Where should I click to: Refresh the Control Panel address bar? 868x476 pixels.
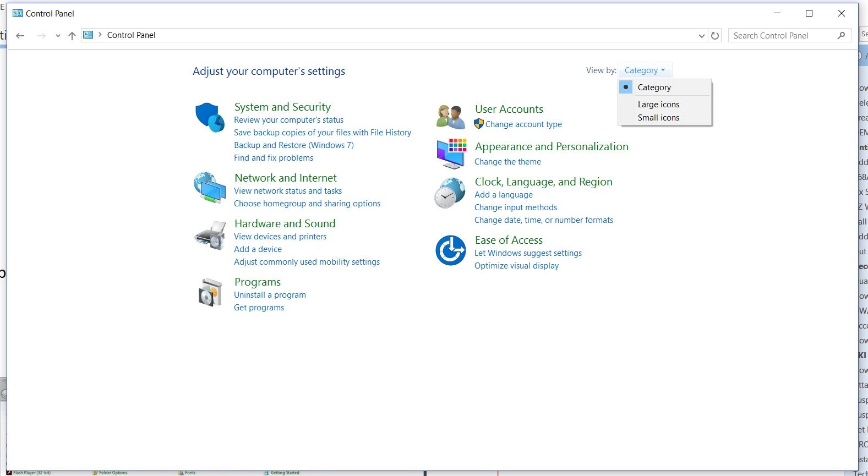click(x=715, y=36)
